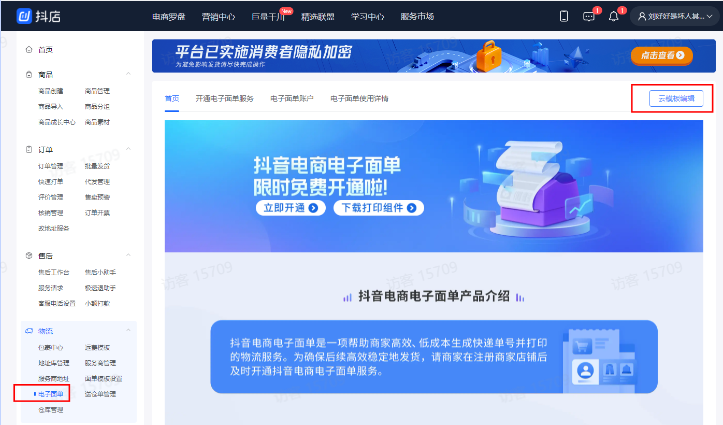The width and height of the screenshot is (723, 425).
Task: Click the 物流 section heading
Action: [x=45, y=331]
